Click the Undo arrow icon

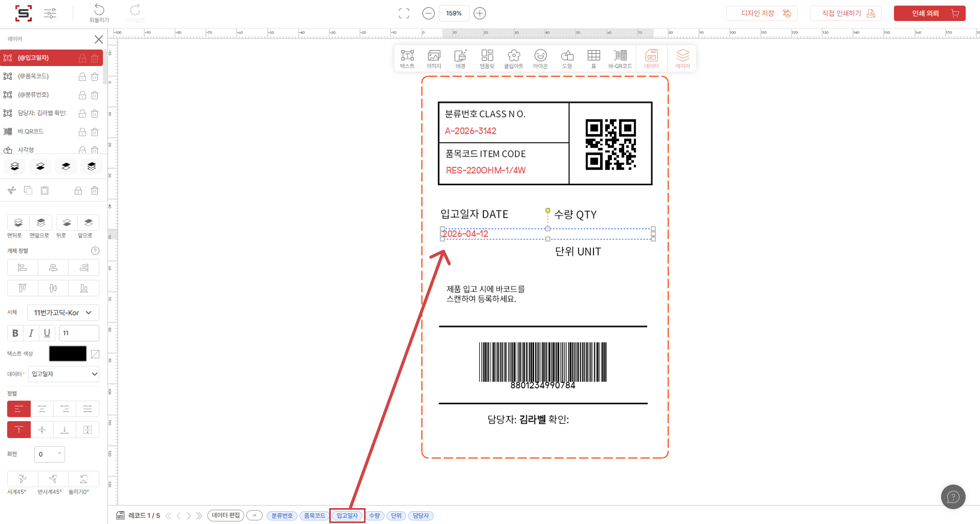coord(99,10)
